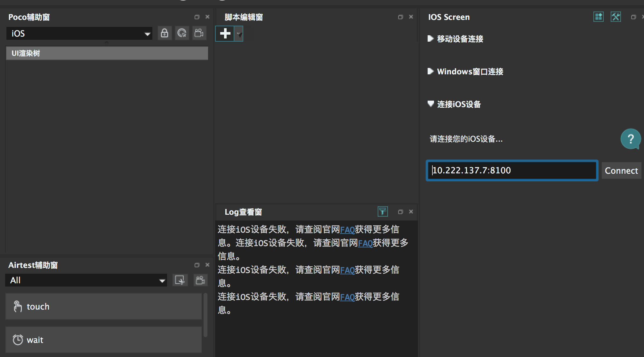644x357 pixels.
Task: Close the Log查看窗 panel
Action: [411, 212]
